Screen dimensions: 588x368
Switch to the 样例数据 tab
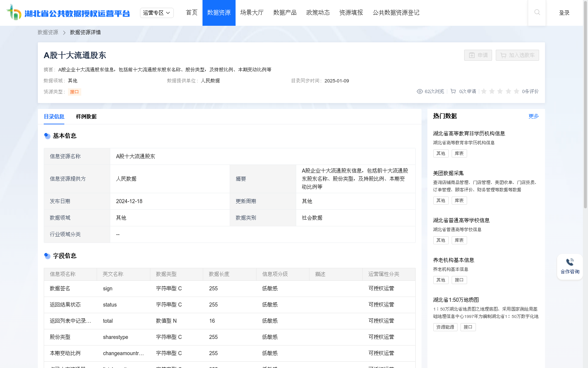click(x=85, y=117)
